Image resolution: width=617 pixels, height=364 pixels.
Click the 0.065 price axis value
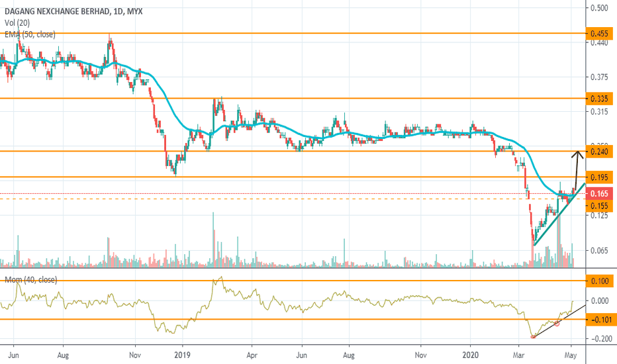pyautogui.click(x=599, y=250)
